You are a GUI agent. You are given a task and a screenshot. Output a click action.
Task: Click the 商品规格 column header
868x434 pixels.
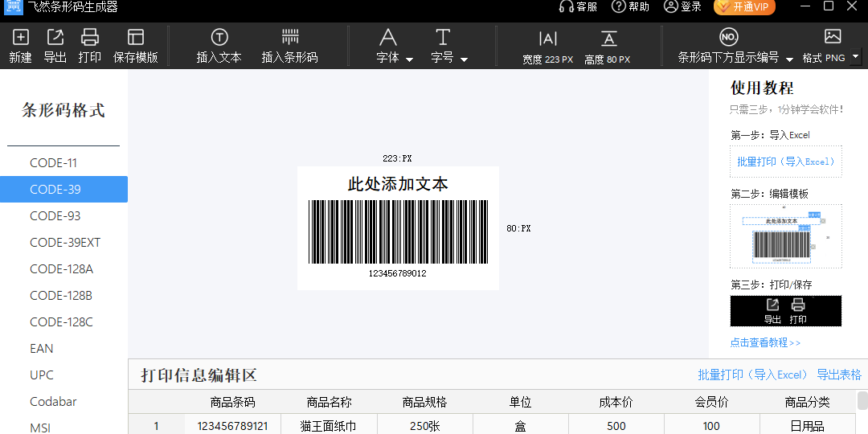(x=424, y=403)
